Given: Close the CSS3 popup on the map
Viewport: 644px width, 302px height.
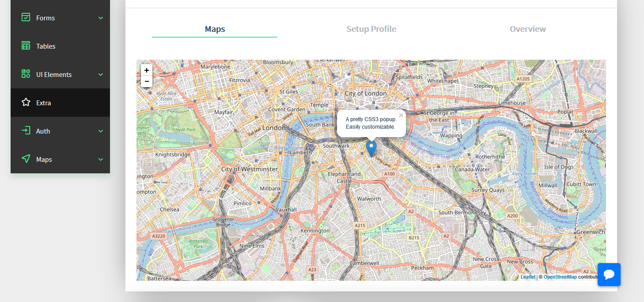Looking at the screenshot, I should click(401, 115).
